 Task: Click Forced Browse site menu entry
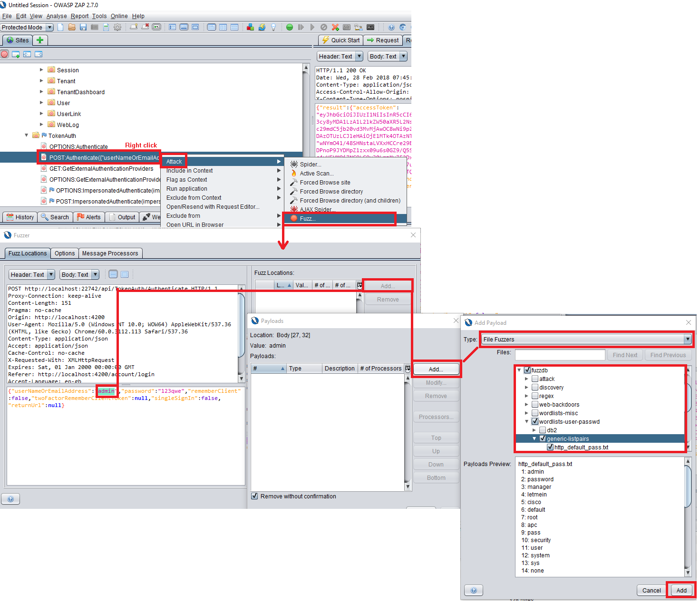[x=325, y=183]
